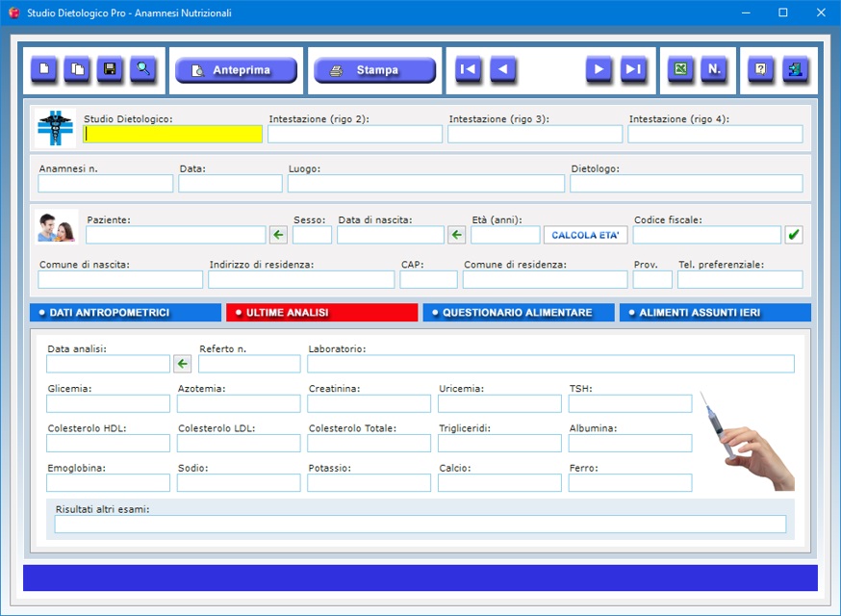
Task: Click the Indirizzo di residenza field
Action: click(x=301, y=279)
